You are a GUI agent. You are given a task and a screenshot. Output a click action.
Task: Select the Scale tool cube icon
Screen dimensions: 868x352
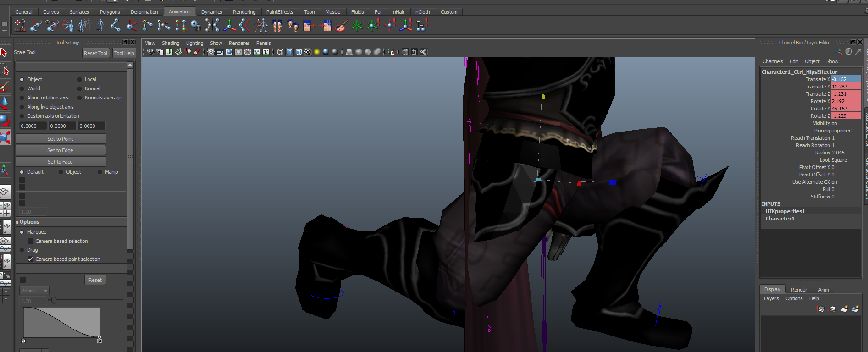(x=5, y=137)
